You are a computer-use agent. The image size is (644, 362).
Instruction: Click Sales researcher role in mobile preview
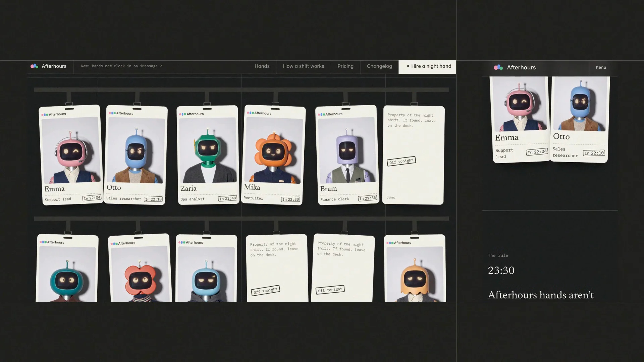[x=565, y=153]
